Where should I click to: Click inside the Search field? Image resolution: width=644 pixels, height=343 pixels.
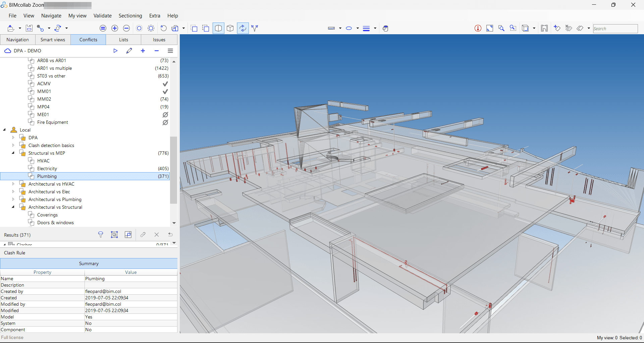[x=615, y=29]
